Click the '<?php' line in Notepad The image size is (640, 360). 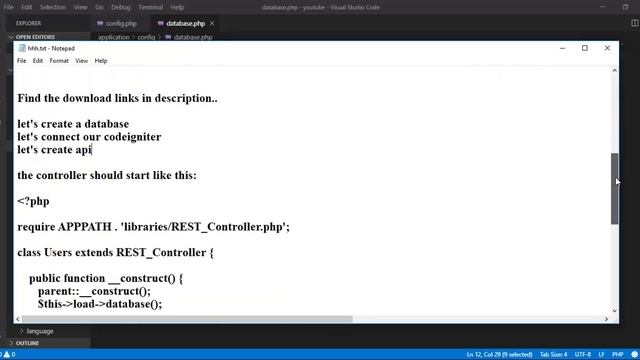click(33, 201)
